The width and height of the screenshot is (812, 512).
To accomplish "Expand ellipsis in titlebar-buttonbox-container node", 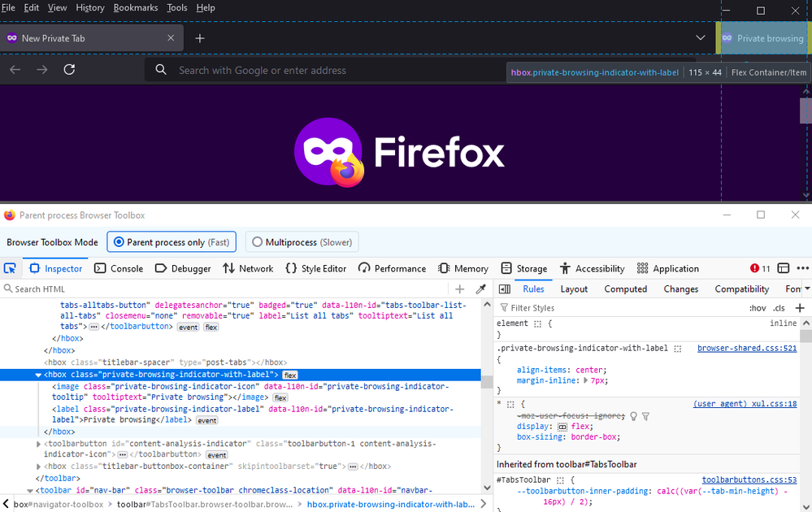I will click(353, 466).
